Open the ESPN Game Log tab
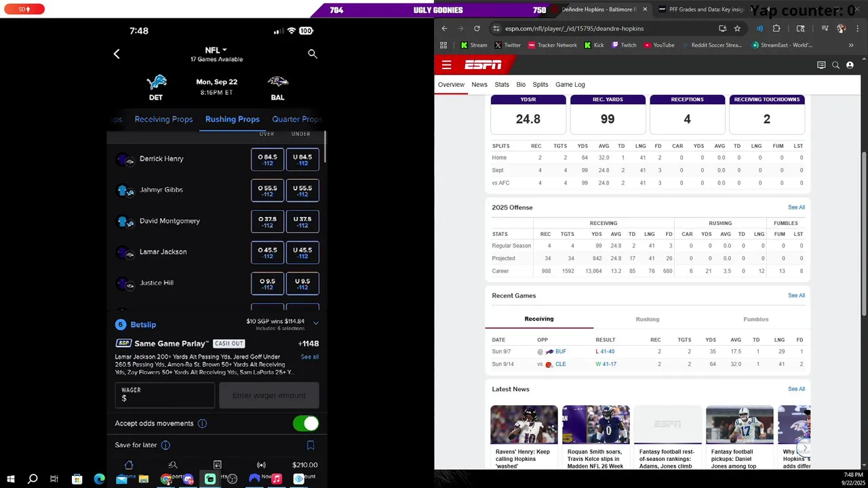Screen dimensions: 868x488 (570, 85)
